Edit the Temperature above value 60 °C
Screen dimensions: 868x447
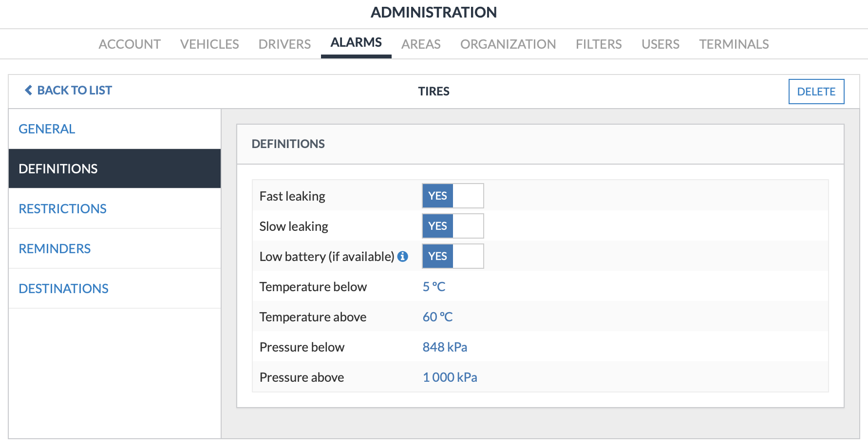(x=437, y=317)
